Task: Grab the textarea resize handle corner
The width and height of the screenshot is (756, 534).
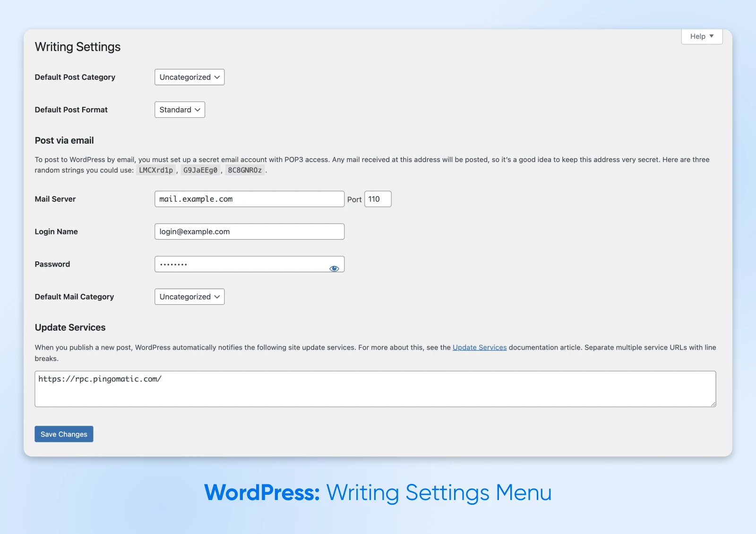Action: coord(713,404)
